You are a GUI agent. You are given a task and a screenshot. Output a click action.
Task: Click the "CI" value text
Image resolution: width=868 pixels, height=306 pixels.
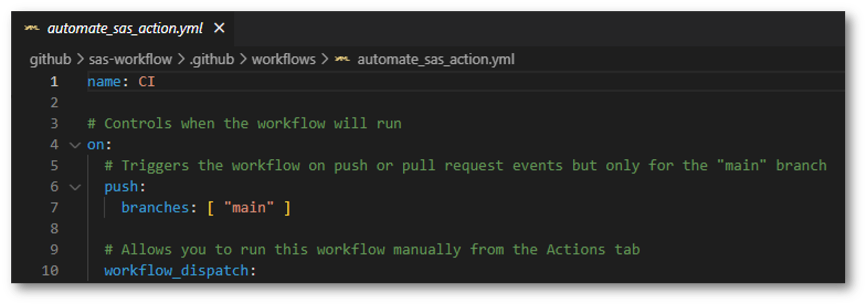pyautogui.click(x=147, y=82)
